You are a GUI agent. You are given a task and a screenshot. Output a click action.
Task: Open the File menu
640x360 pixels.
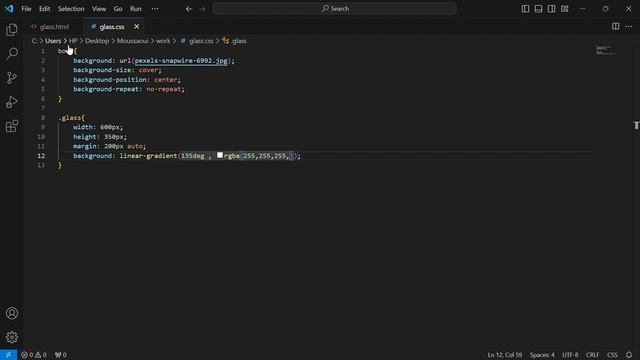coord(26,9)
